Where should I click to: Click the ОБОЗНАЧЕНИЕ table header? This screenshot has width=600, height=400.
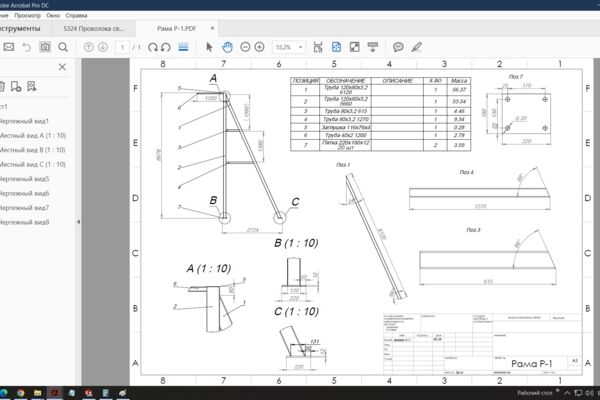point(346,81)
